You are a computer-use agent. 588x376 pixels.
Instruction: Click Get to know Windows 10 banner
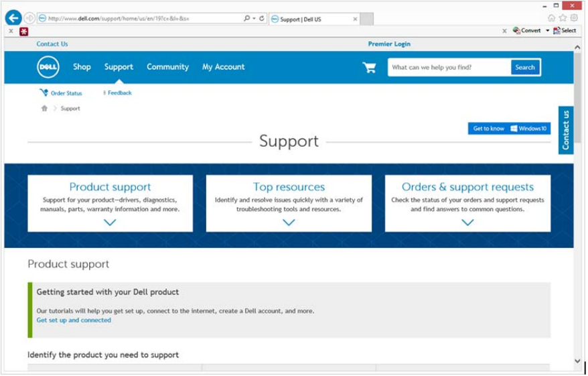[x=510, y=129]
